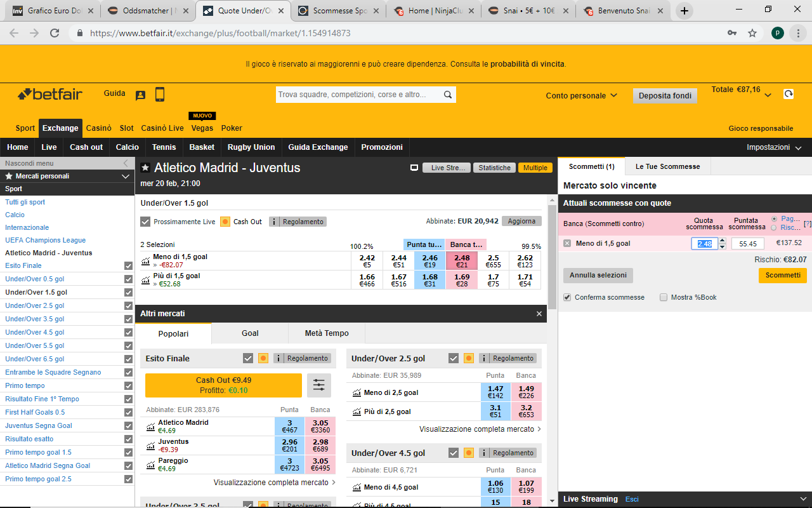Open cash out settings sliders icon

[319, 385]
